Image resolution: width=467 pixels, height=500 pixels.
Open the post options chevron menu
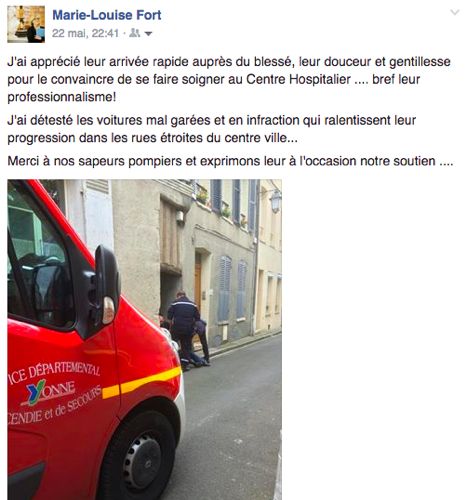coord(455,13)
